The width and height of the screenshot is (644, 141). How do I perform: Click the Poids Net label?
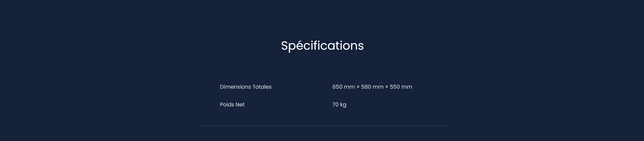click(232, 105)
